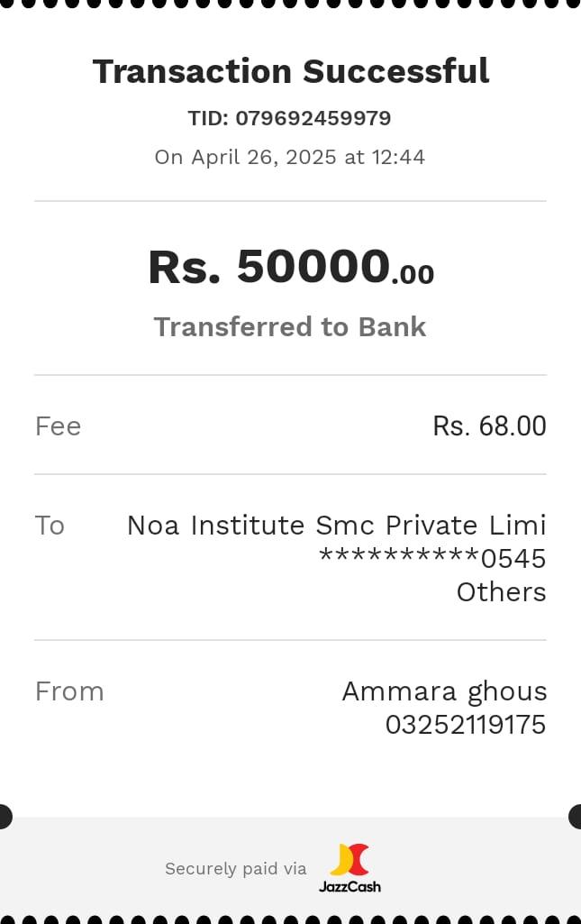
Task: Select the Rs. 68.00 fee value
Action: coord(489,425)
